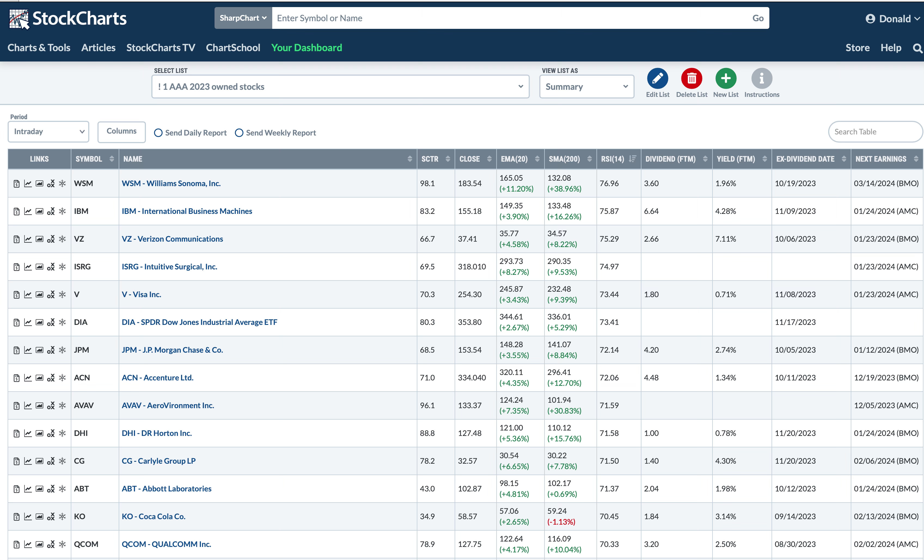Image resolution: width=924 pixels, height=560 pixels.
Task: Open the GalleryView image icon for JPM
Action: (39, 350)
